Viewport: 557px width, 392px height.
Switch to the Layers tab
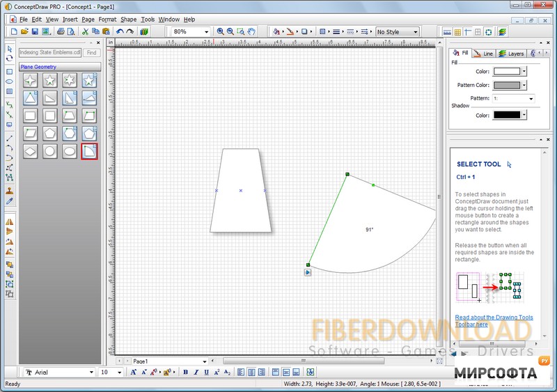tap(511, 54)
